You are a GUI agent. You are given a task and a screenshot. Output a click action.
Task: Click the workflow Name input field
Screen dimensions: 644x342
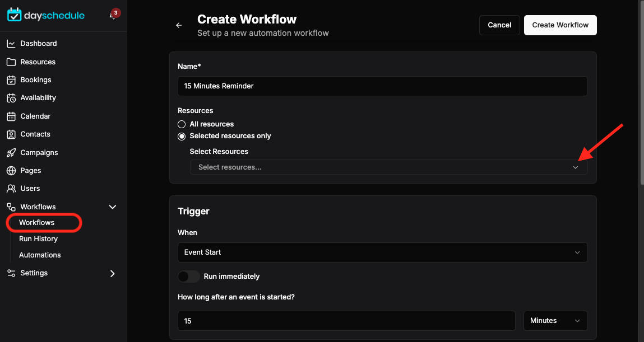coord(382,86)
